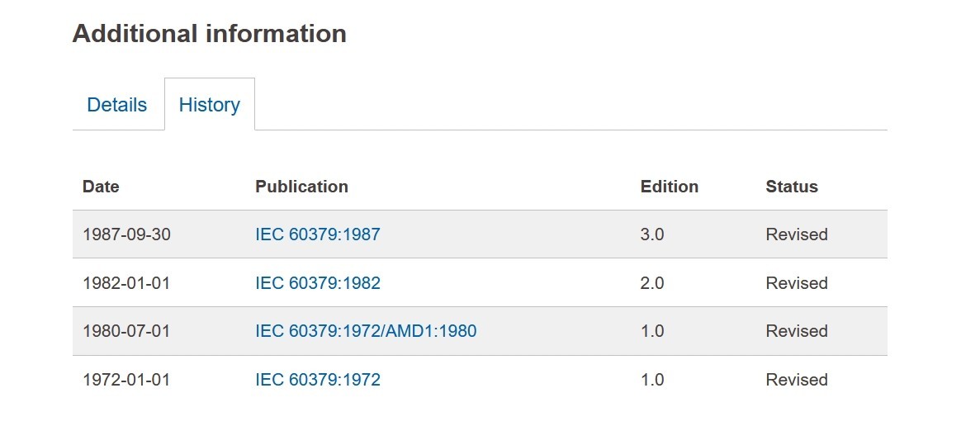Screen dimensions: 980x426
Task: Follow the IEC 60379:1972/AMD1:1980 link
Action: [x=366, y=331]
